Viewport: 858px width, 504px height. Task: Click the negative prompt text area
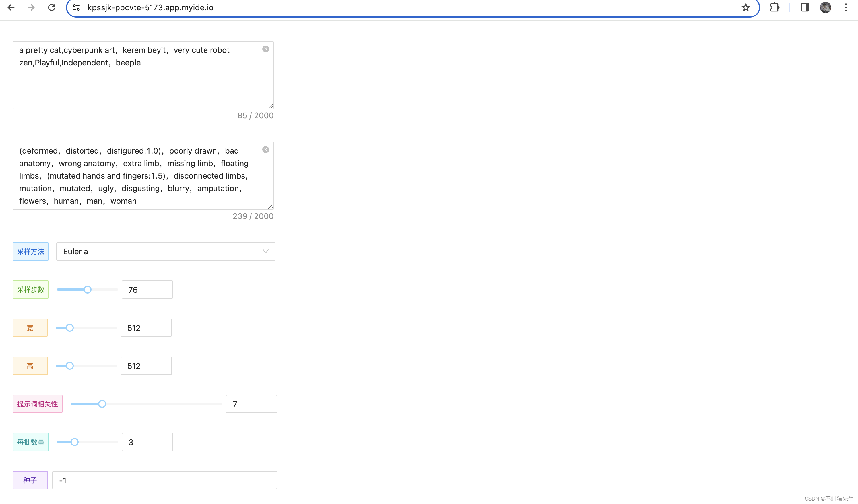(x=143, y=175)
